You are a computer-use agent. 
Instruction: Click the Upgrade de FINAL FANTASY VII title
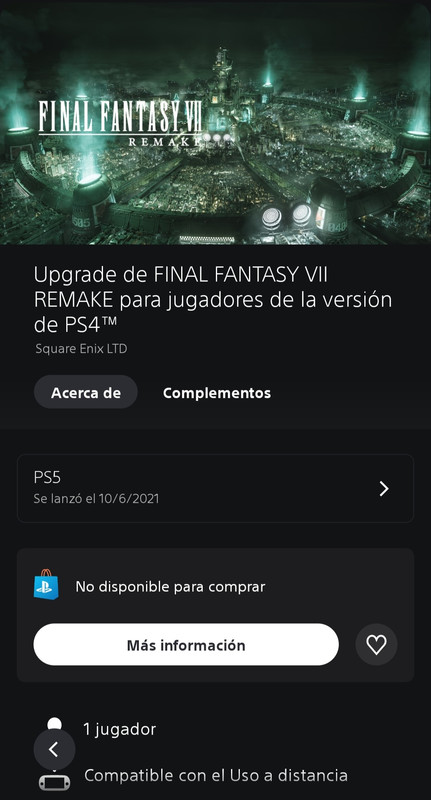point(213,300)
